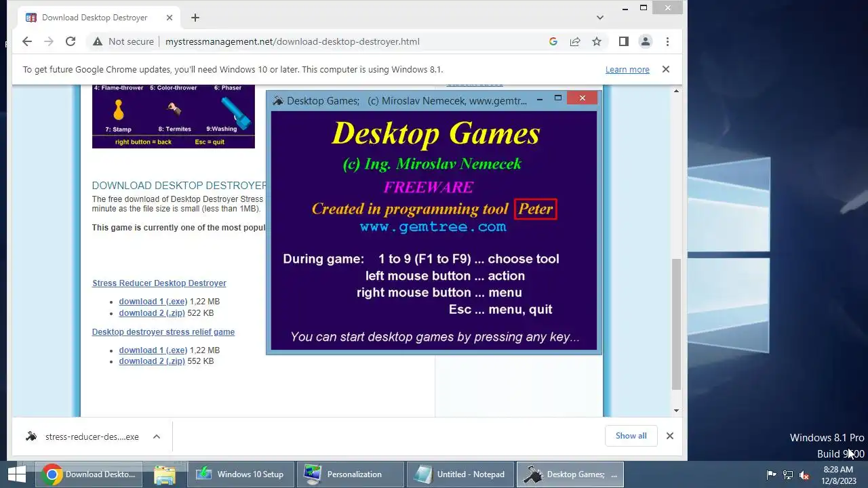Click the share page icon
868x488 pixels.
coord(575,41)
